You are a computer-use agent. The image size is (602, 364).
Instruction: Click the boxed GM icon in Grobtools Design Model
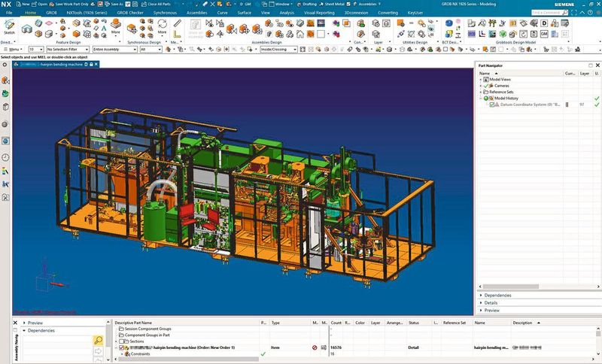click(544, 34)
